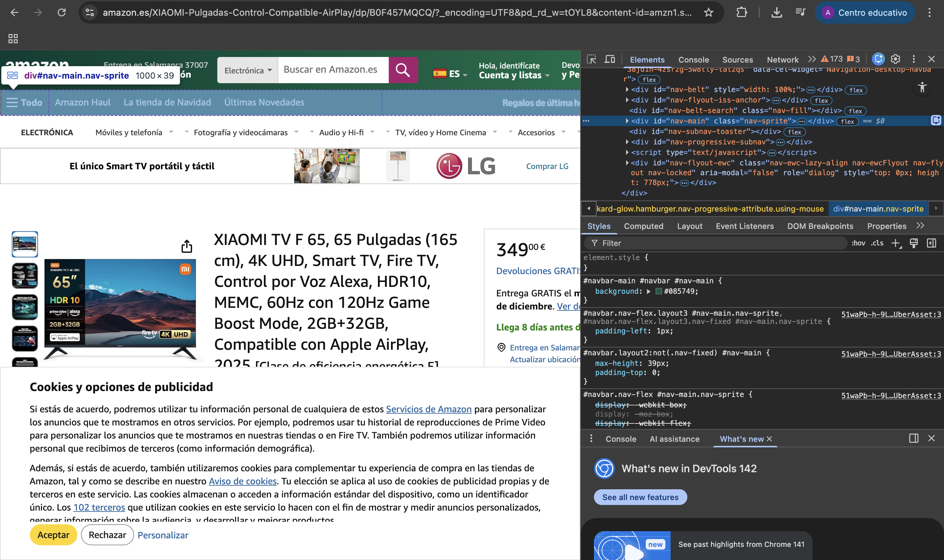Image resolution: width=944 pixels, height=560 pixels.
Task: Click the Amazon search magnifier button
Action: coord(403,70)
